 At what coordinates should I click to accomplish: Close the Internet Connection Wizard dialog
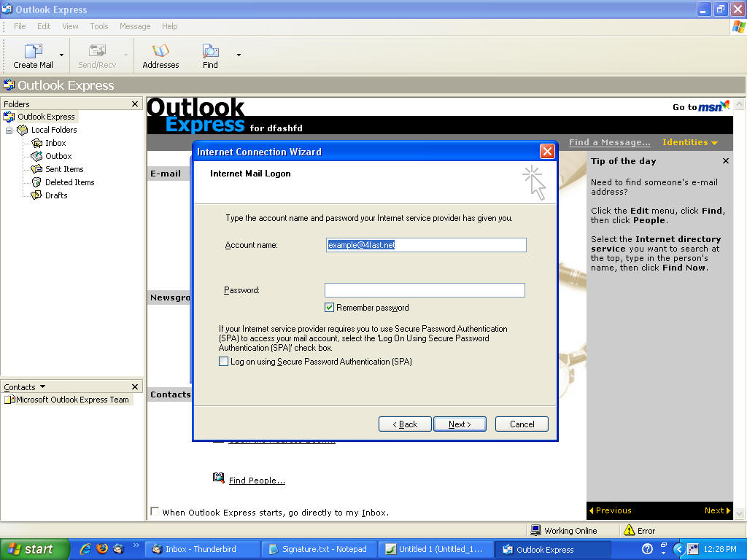[547, 152]
